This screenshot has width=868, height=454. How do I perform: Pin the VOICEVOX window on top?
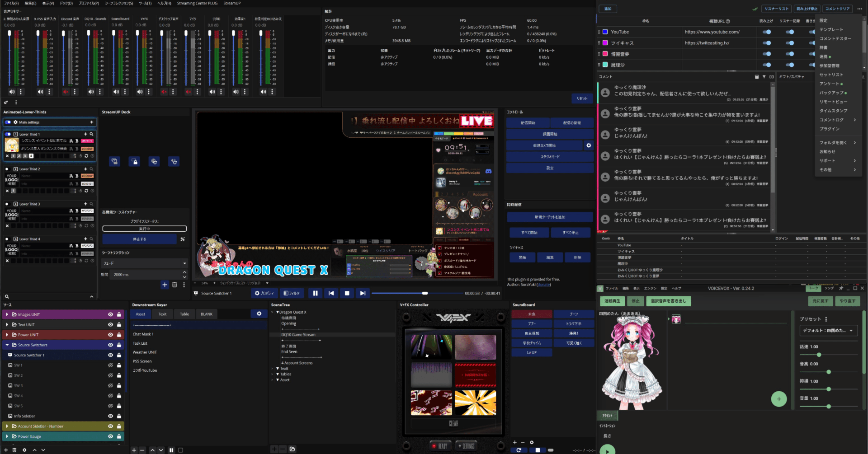[841, 288]
